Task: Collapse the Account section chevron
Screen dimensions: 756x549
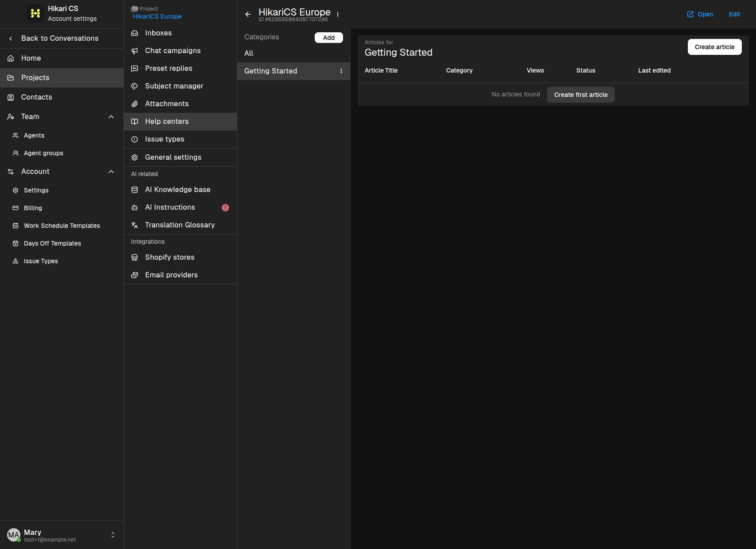Action: click(111, 172)
